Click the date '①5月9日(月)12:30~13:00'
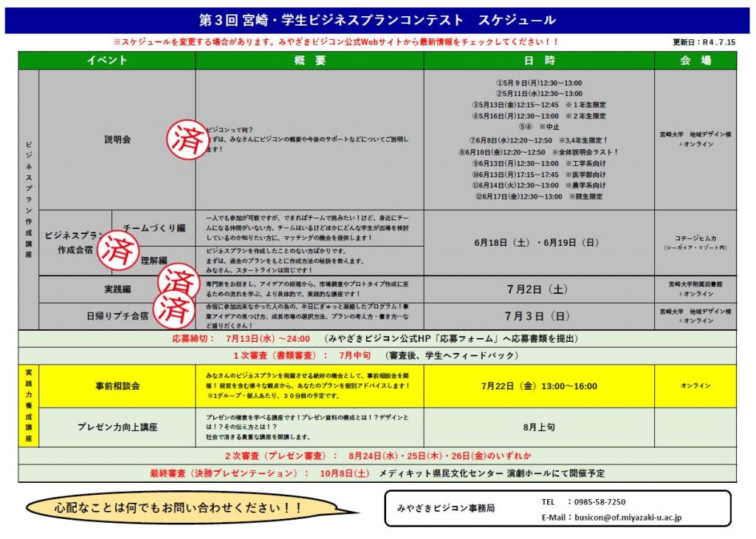This screenshot has width=756, height=539. [539, 83]
